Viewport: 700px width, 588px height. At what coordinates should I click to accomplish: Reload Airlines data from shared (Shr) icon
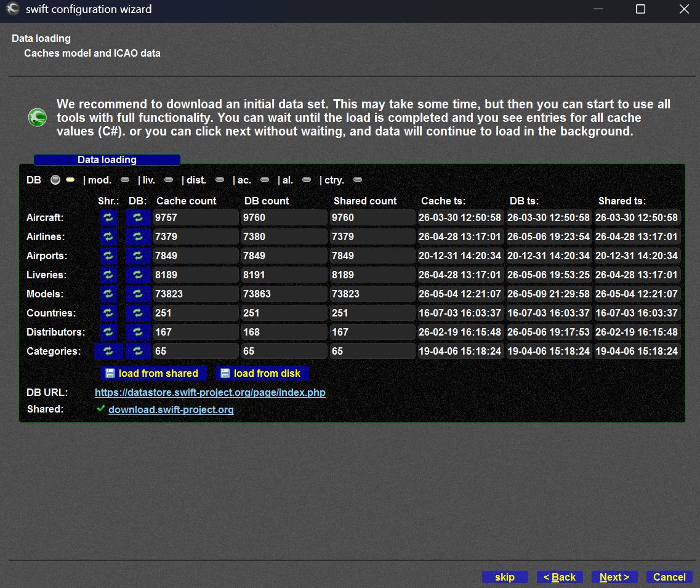[x=108, y=236]
